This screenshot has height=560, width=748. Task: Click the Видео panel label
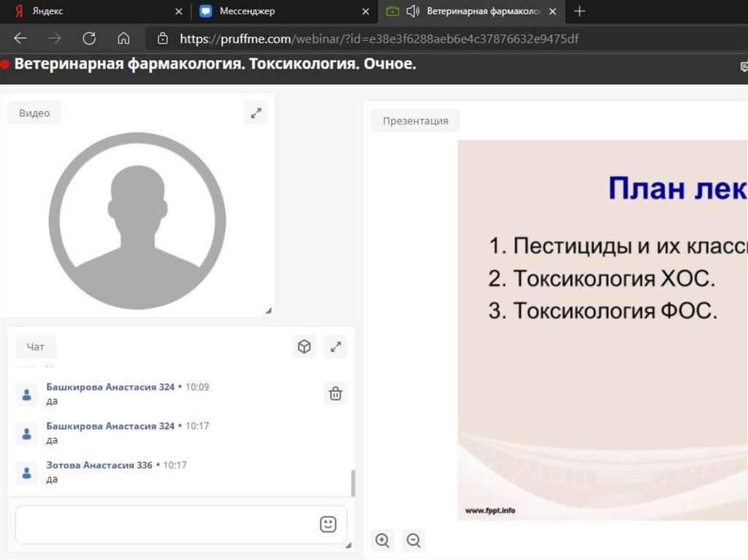click(x=34, y=113)
